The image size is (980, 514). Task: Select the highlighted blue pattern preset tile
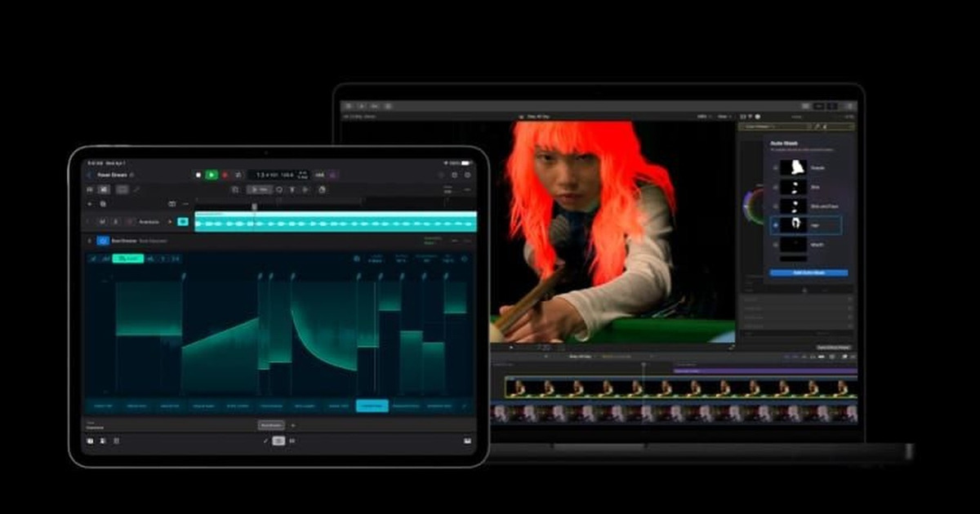click(372, 405)
